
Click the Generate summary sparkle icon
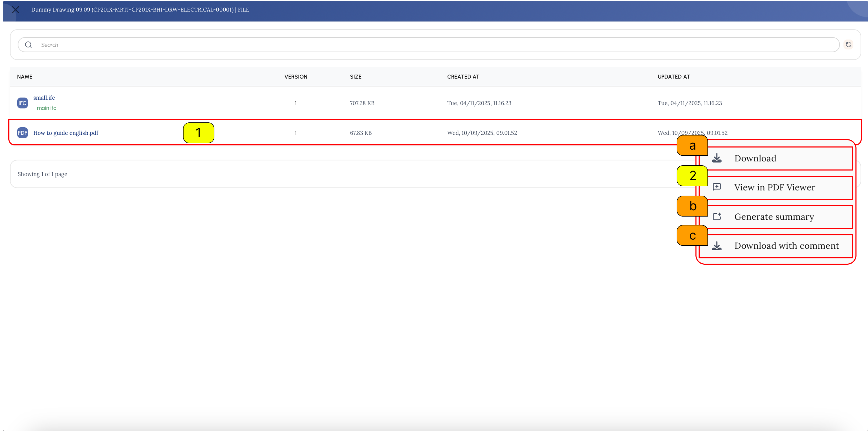717,216
